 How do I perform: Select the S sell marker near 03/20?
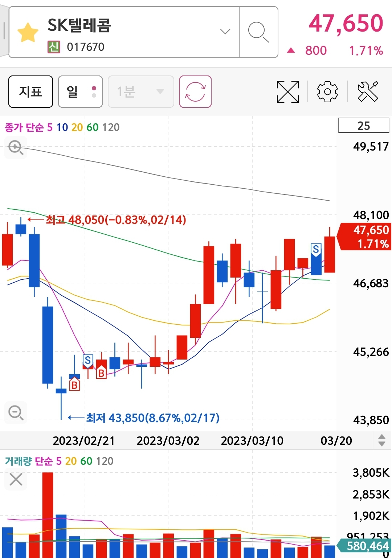coord(316,250)
